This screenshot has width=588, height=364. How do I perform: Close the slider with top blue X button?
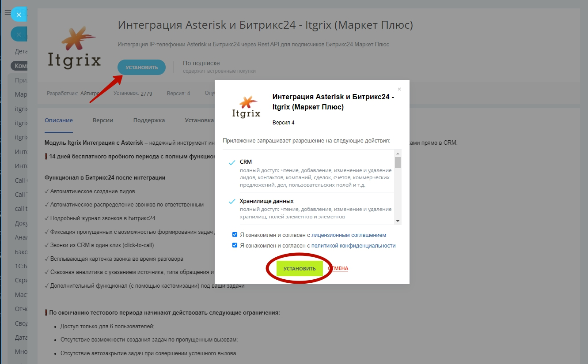[x=19, y=15]
